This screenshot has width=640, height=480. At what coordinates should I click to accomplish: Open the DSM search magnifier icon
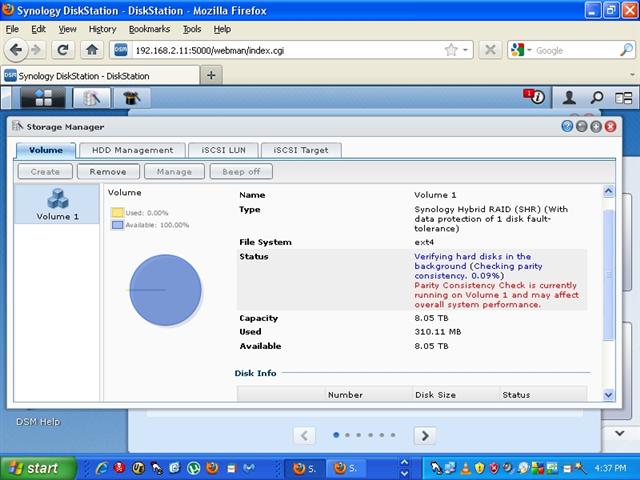[597, 98]
